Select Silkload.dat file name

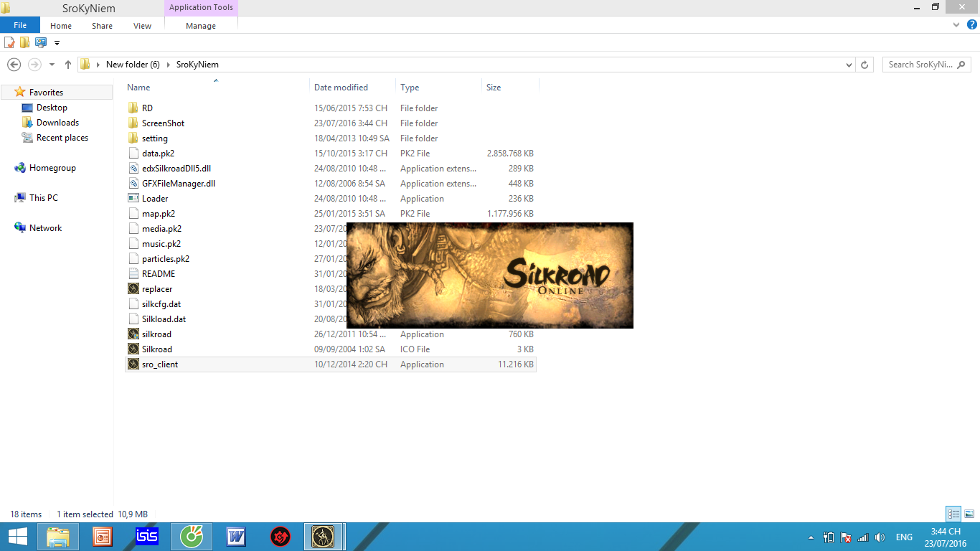point(164,319)
